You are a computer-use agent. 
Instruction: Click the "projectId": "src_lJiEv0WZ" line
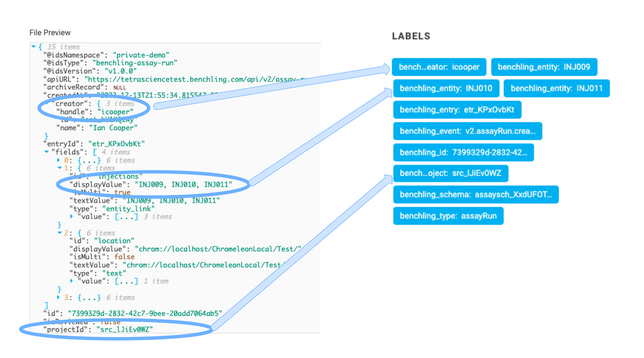(98, 329)
